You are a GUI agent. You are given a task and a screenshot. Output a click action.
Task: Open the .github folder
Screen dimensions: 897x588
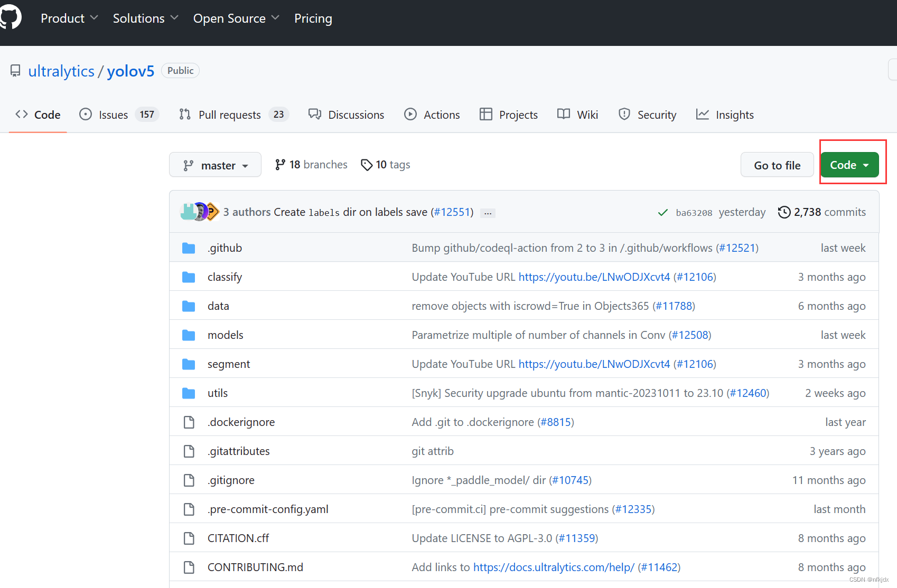225,248
